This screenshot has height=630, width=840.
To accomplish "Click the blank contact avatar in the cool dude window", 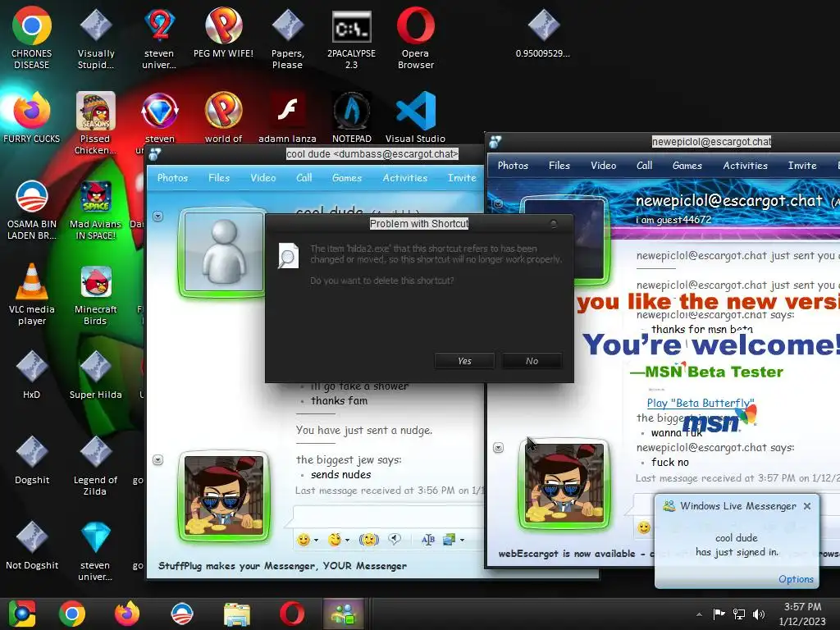I will point(223,252).
